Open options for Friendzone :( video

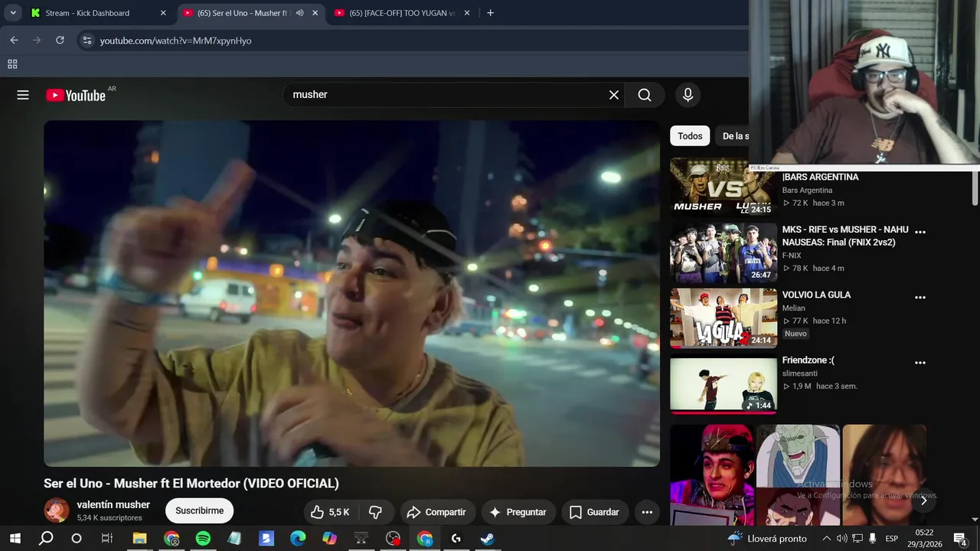(920, 363)
